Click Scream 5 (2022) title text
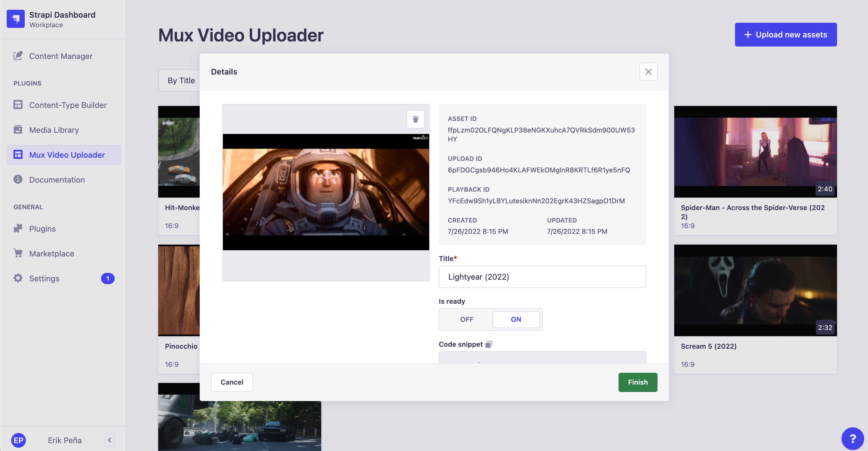 tap(708, 346)
